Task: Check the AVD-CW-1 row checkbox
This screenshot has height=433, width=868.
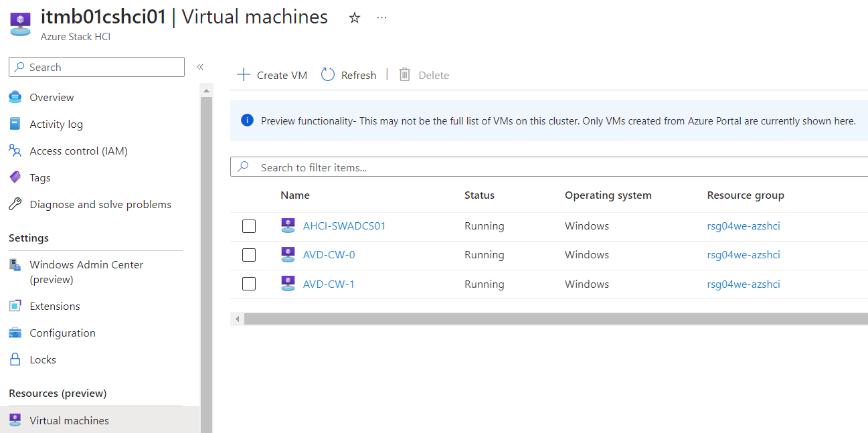Action: click(249, 284)
